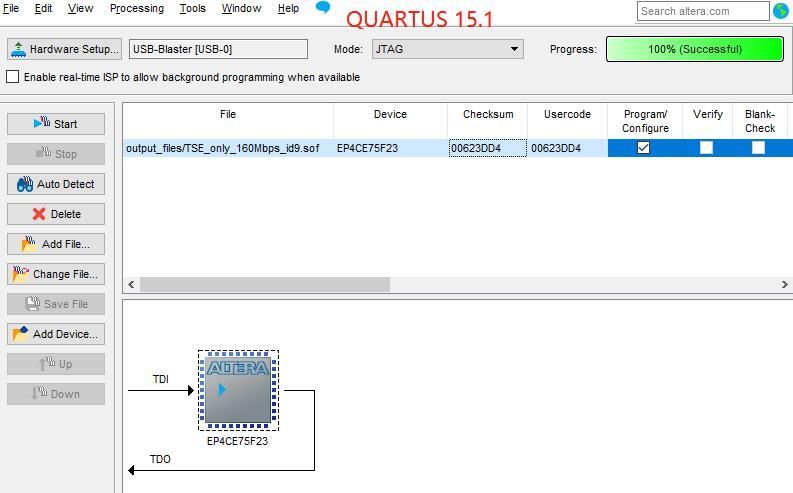Click the Save File button
Image resolution: width=793 pixels, height=493 pixels.
pos(56,304)
